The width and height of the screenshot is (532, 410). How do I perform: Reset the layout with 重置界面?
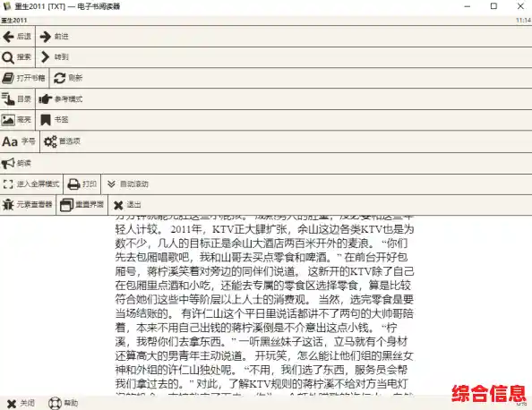click(82, 204)
